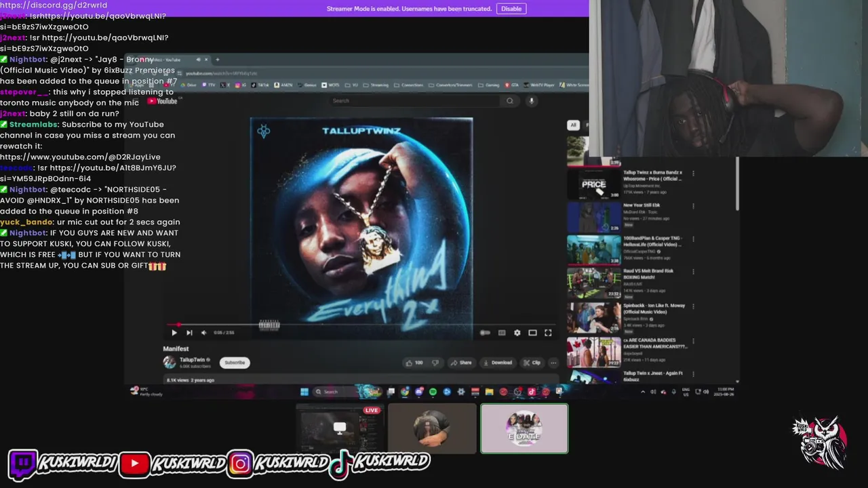
Task: Expand the YU bookmarks folder
Action: point(351,85)
